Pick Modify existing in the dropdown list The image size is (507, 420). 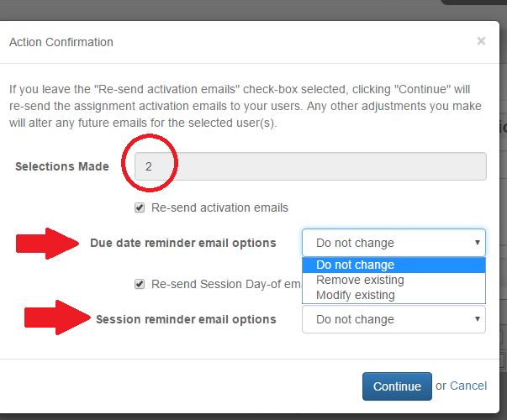(393, 296)
